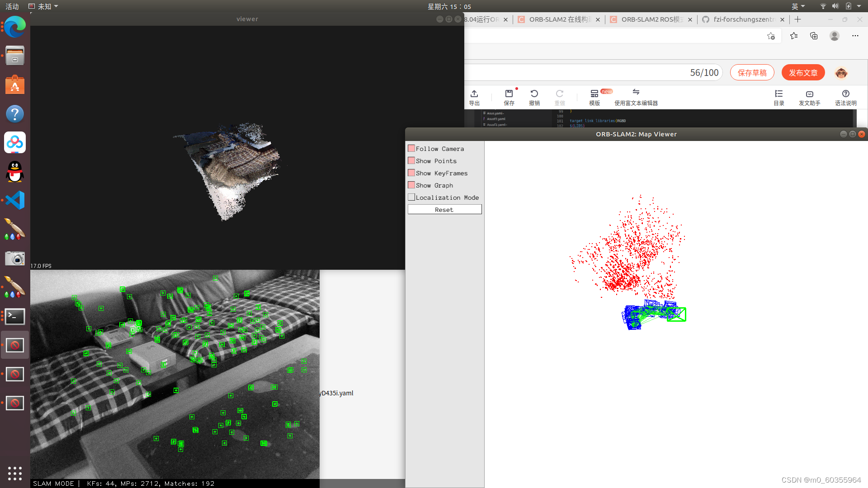Toggle Follow Camera checkbox in viewer
The height and width of the screenshot is (488, 868).
pyautogui.click(x=411, y=148)
